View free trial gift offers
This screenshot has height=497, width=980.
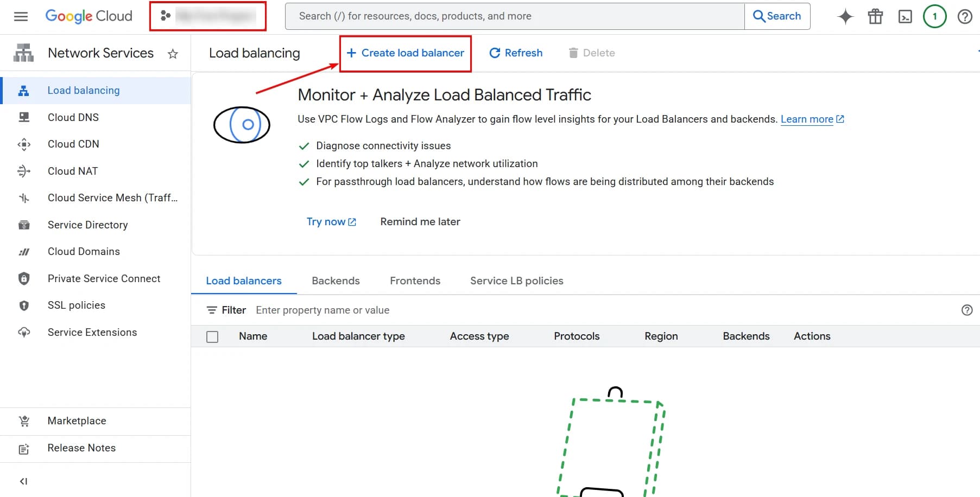(x=875, y=16)
